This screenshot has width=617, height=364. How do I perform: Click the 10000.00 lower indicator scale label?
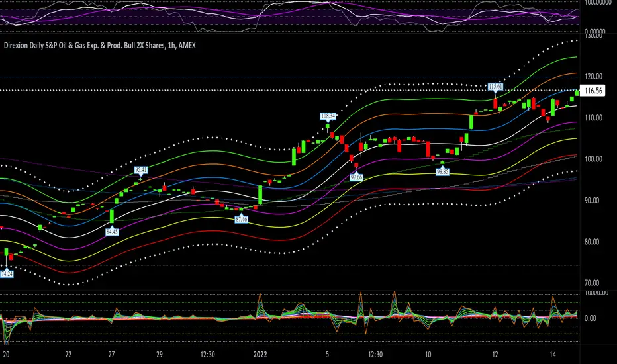[x=596, y=293]
